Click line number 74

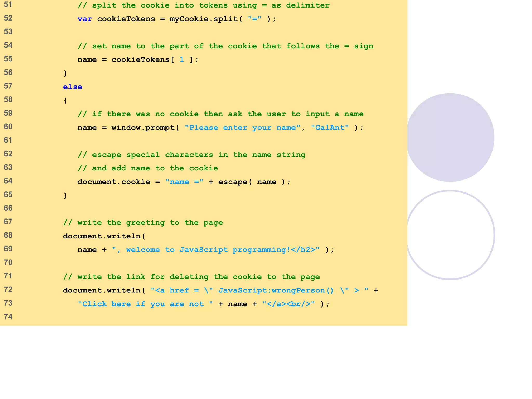(8, 317)
